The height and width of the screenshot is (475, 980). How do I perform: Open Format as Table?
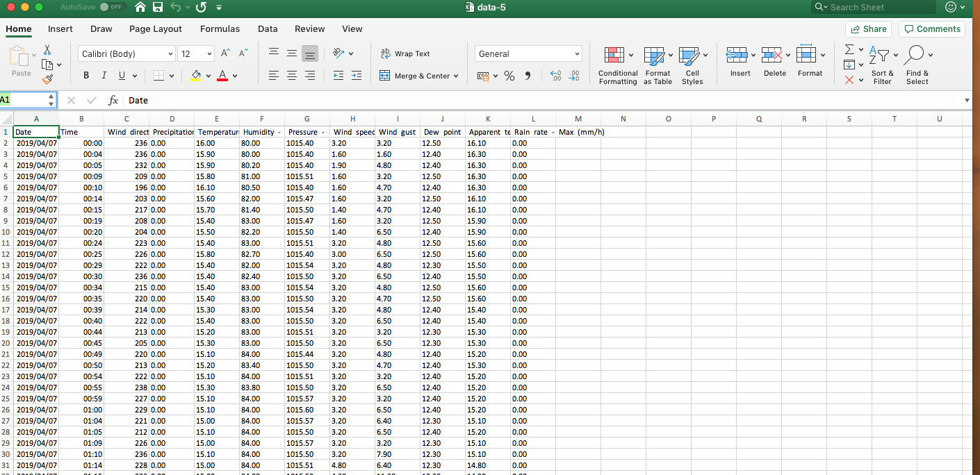658,66
